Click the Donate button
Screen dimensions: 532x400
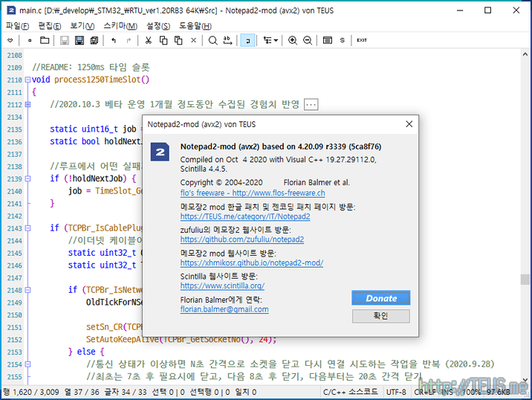point(381,298)
